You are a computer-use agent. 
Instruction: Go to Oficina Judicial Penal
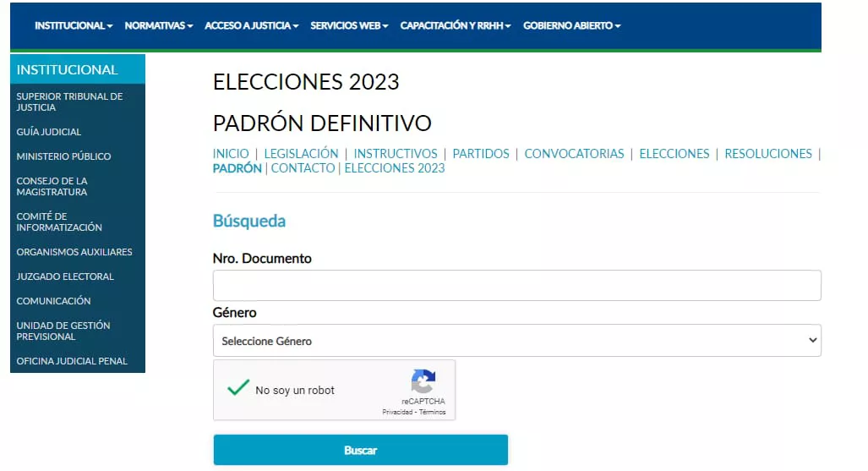tap(72, 361)
